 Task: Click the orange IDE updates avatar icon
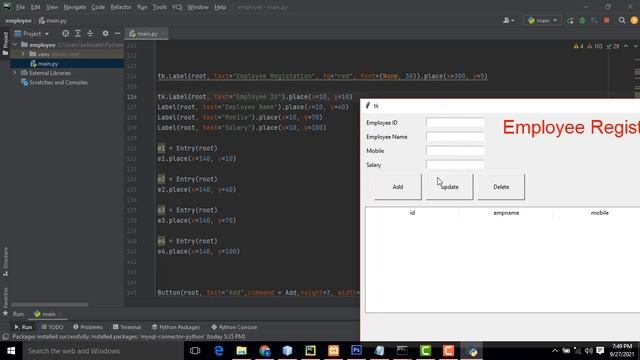point(634,20)
